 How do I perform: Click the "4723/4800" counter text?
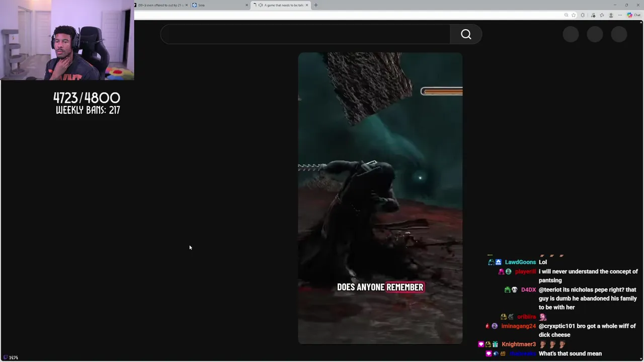pyautogui.click(x=87, y=98)
